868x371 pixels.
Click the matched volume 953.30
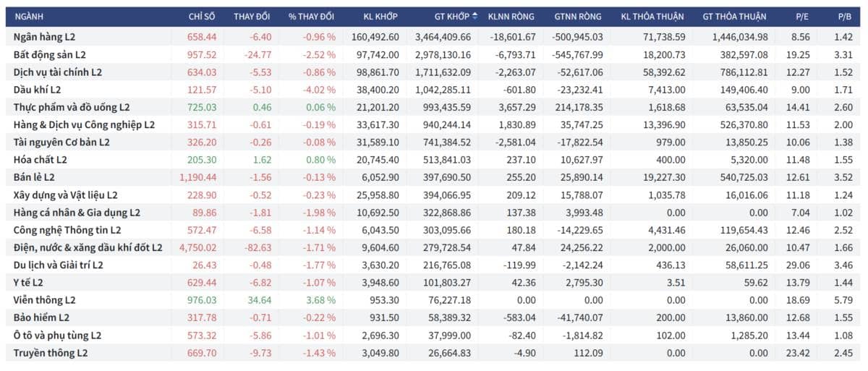(385, 299)
